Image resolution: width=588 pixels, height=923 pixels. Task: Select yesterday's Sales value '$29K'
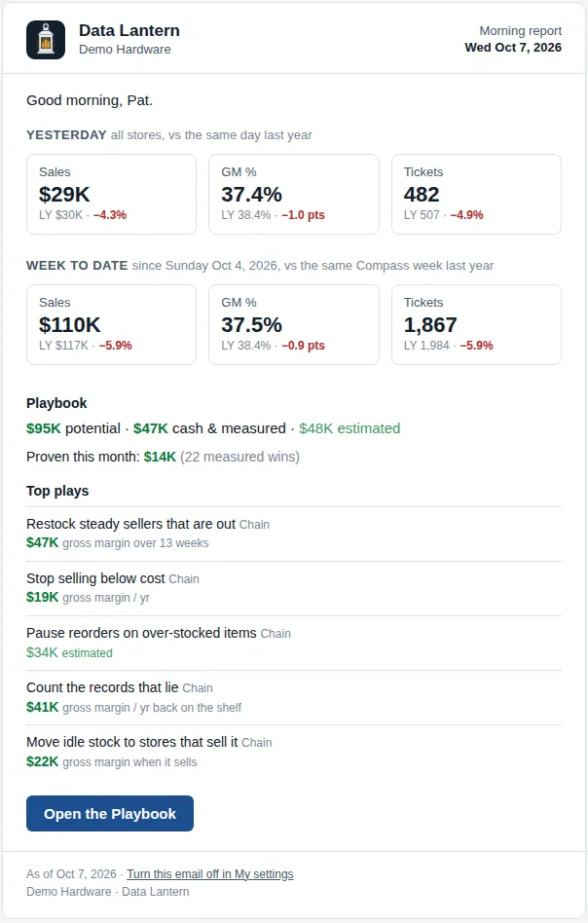(64, 195)
